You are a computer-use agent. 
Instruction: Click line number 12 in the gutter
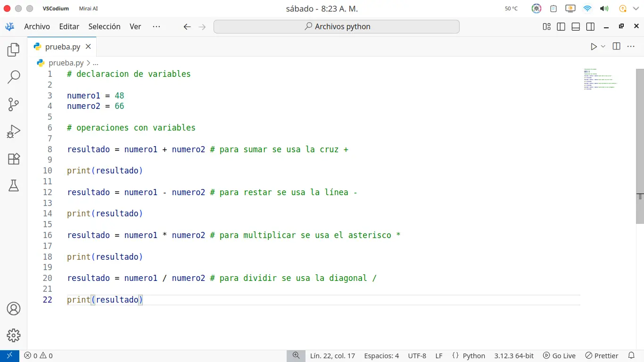click(x=47, y=192)
